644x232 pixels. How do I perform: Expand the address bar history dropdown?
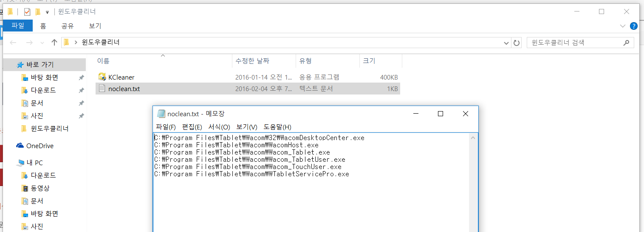click(x=506, y=43)
